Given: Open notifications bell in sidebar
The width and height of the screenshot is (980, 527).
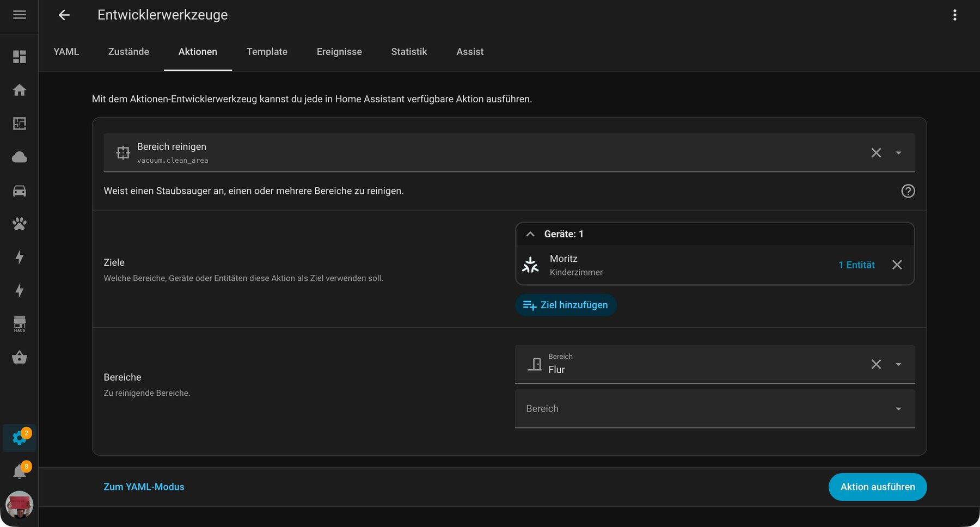Looking at the screenshot, I should pos(19,471).
